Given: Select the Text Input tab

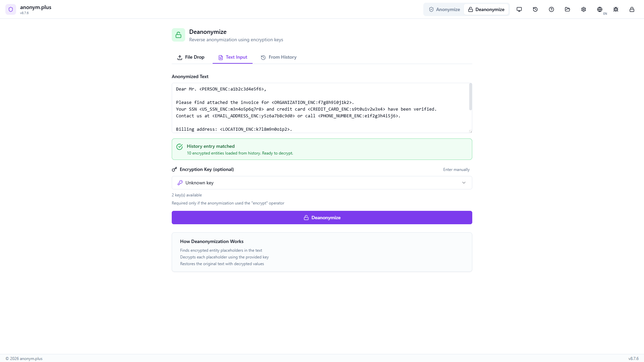Looking at the screenshot, I should coord(232,57).
